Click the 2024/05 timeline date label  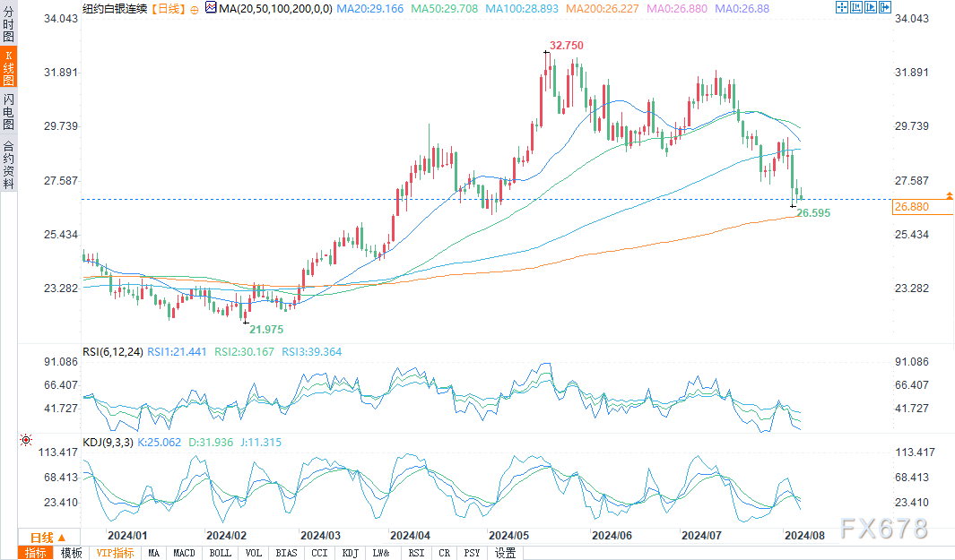pyautogui.click(x=508, y=536)
